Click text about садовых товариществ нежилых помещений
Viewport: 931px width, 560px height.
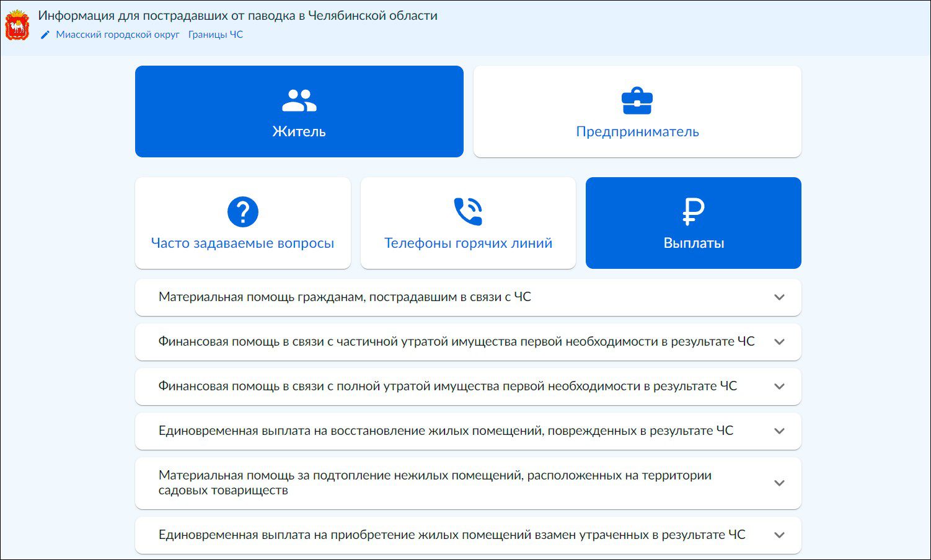435,483
